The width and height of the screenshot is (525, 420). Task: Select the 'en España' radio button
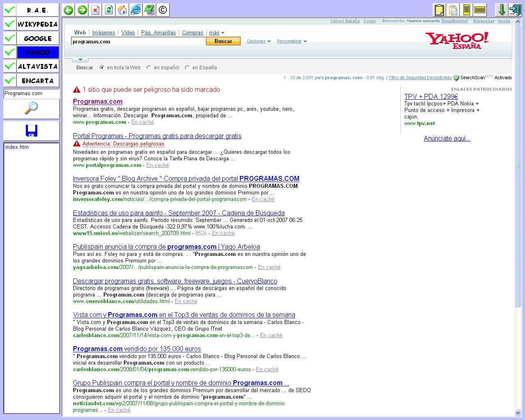coord(187,68)
